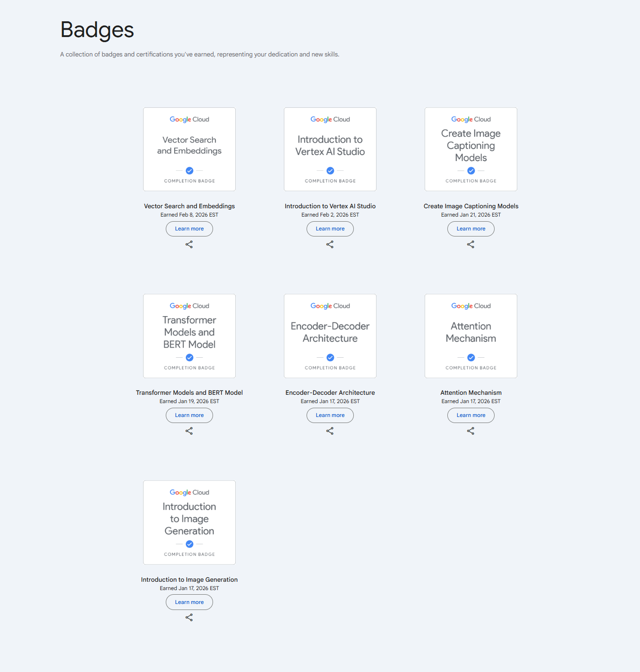This screenshot has width=640, height=672.
Task: Select the Transformer Models and BERT Model title text
Action: click(189, 392)
